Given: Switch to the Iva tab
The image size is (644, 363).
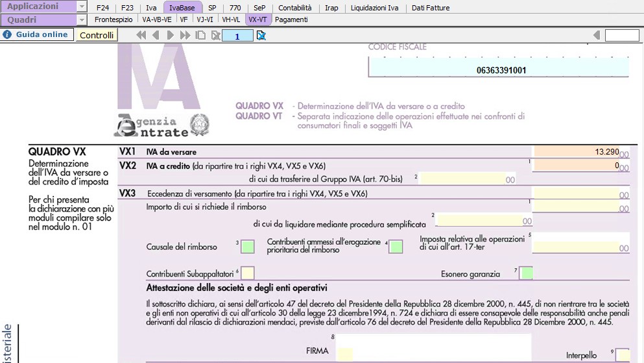Looking at the screenshot, I should 151,8.
